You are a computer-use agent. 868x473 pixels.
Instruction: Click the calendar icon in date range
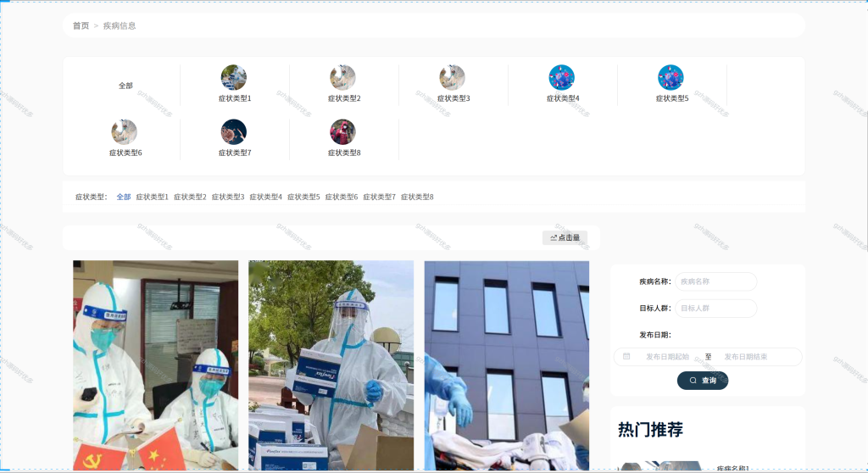click(x=626, y=357)
